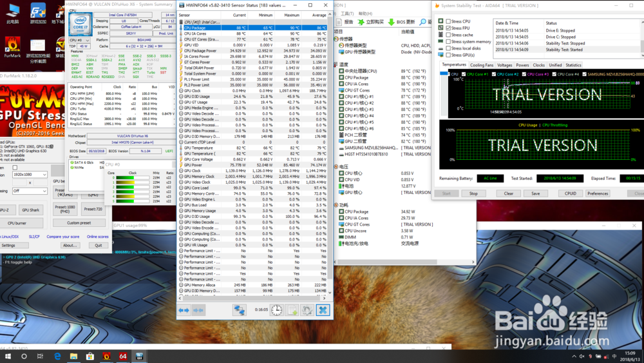This screenshot has width=644, height=363.
Task: Launch Microsoft Edge from taskbar
Action: [57, 357]
